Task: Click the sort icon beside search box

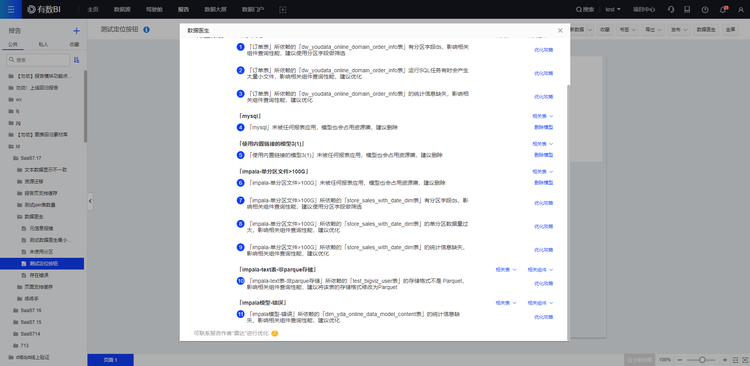Action: pyautogui.click(x=77, y=60)
